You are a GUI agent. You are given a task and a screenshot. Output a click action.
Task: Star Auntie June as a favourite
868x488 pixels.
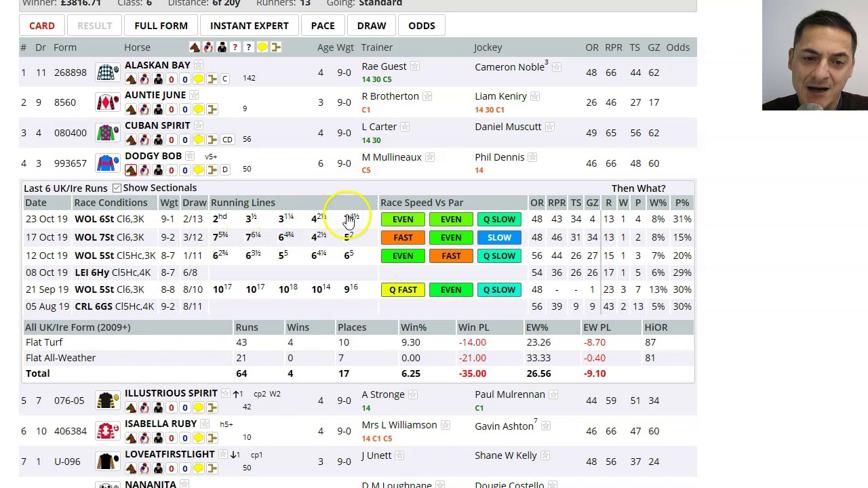pos(194,96)
